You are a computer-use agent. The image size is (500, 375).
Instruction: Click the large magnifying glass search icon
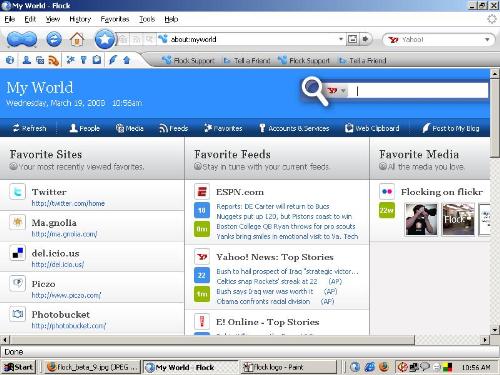tap(315, 91)
